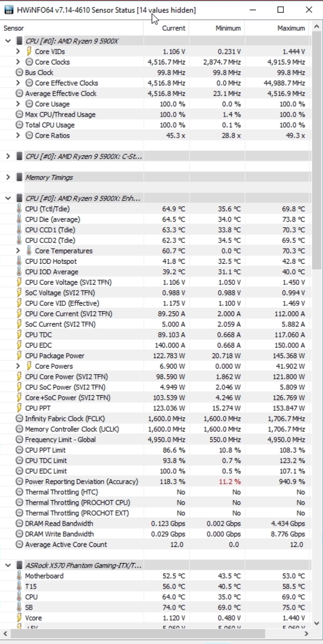Expand the Core Temperatures group
The width and height of the screenshot is (323, 644).
pyautogui.click(x=18, y=251)
